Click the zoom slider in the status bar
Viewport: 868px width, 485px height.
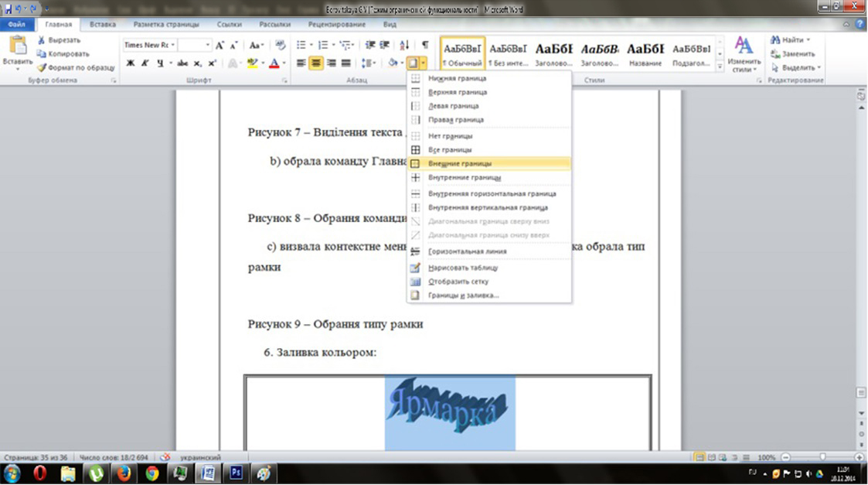pos(822,458)
